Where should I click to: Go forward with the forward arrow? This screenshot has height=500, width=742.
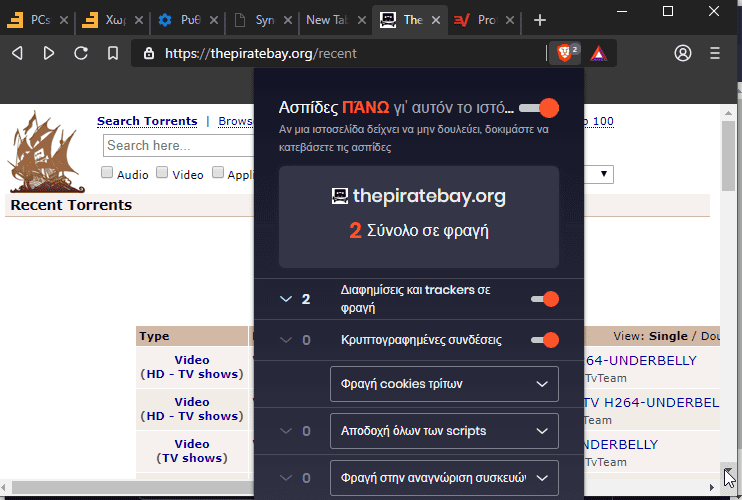point(49,53)
